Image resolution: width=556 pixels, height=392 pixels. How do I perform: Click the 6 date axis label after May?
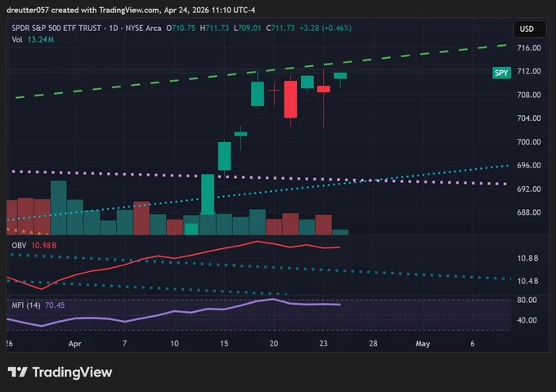pos(473,344)
